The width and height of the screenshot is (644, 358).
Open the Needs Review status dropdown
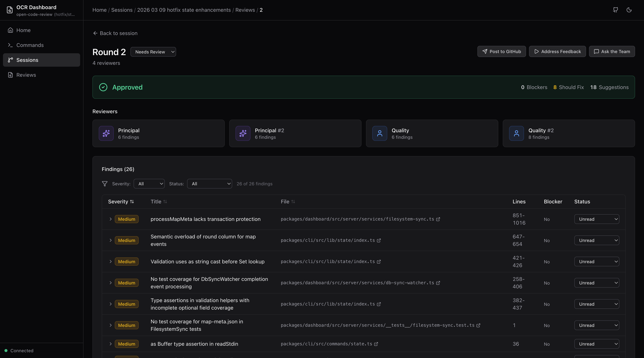point(153,52)
